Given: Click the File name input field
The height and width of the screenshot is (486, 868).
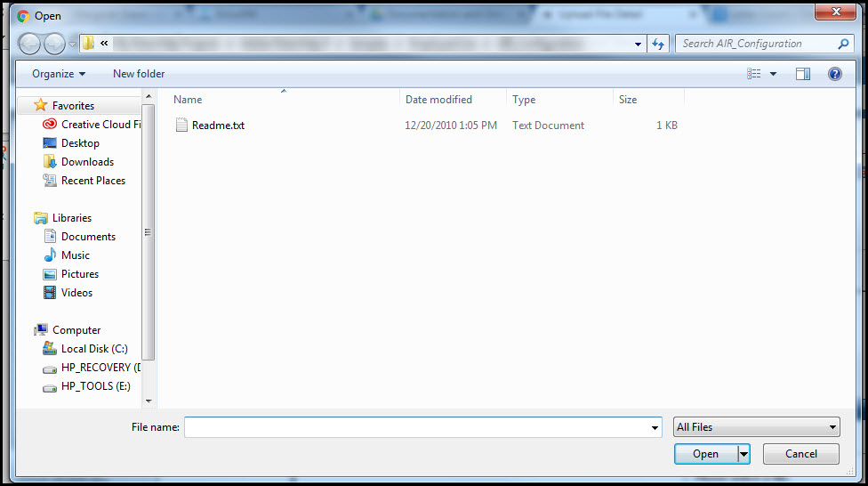Looking at the screenshot, I should [416, 427].
